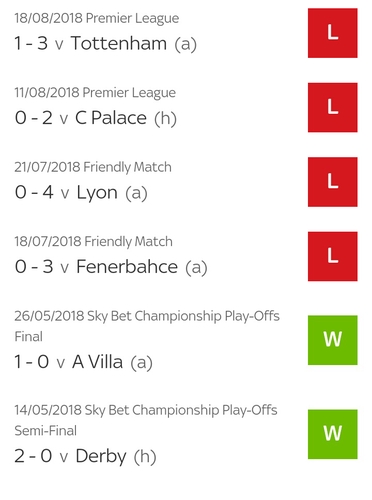
Task: Click the red L badge for Fenerbahce match
Action: point(332,256)
